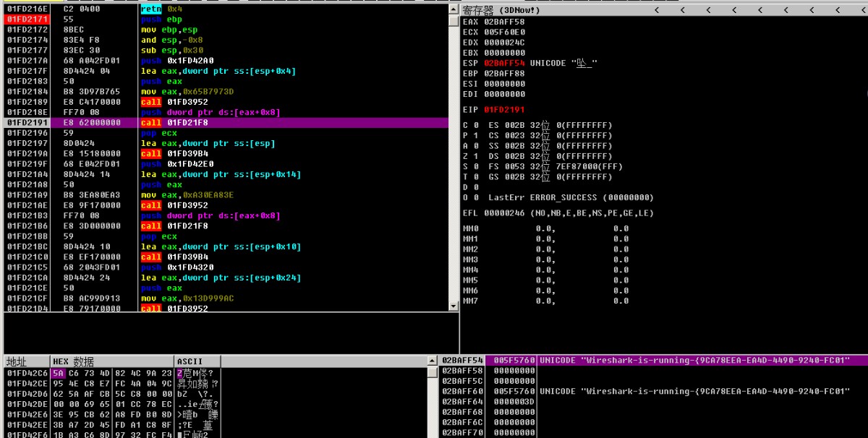This screenshot has height=438, width=868.
Task: Select the ESI register row
Action: click(x=494, y=84)
